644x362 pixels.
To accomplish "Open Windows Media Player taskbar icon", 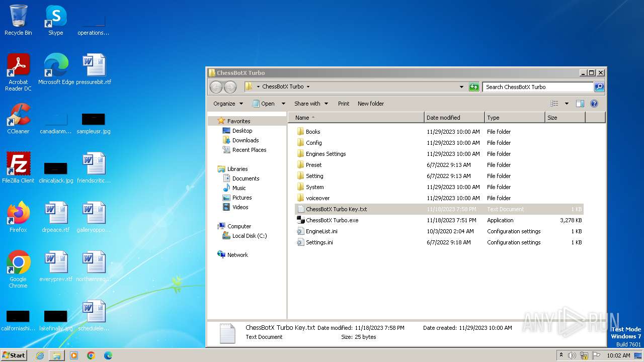I will tap(74, 355).
